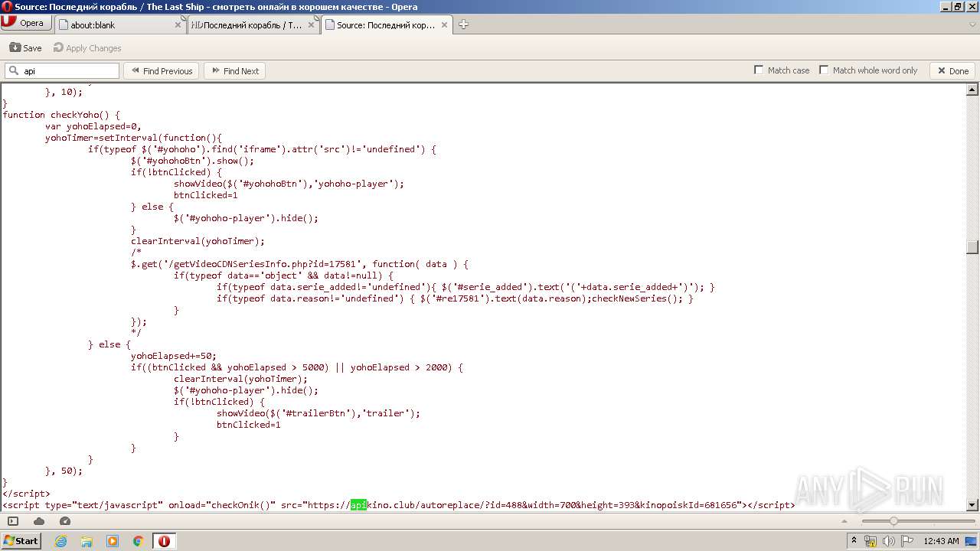Open the Windows Start menu
Image resolution: width=980 pixels, height=551 pixels.
point(21,541)
